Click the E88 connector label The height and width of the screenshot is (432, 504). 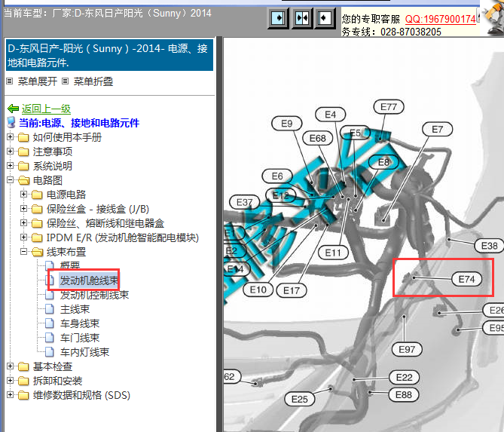tap(404, 395)
